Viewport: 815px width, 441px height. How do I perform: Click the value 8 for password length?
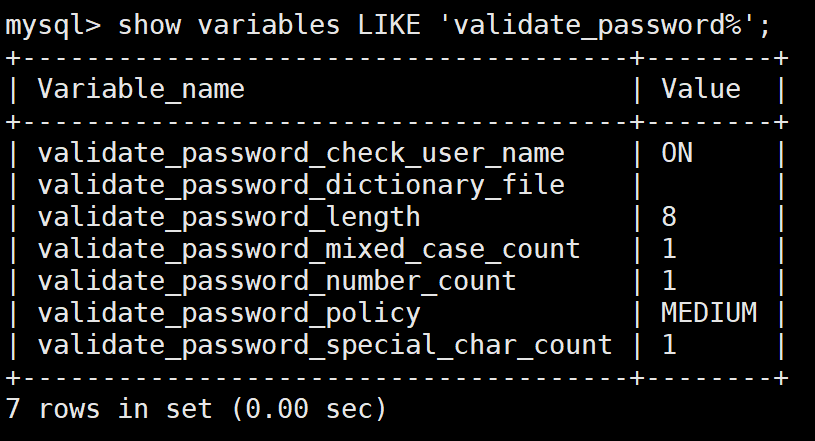click(669, 217)
